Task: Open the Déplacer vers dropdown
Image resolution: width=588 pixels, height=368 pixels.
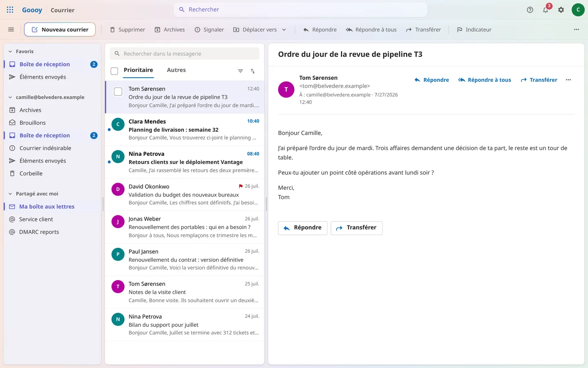Action: click(x=260, y=29)
